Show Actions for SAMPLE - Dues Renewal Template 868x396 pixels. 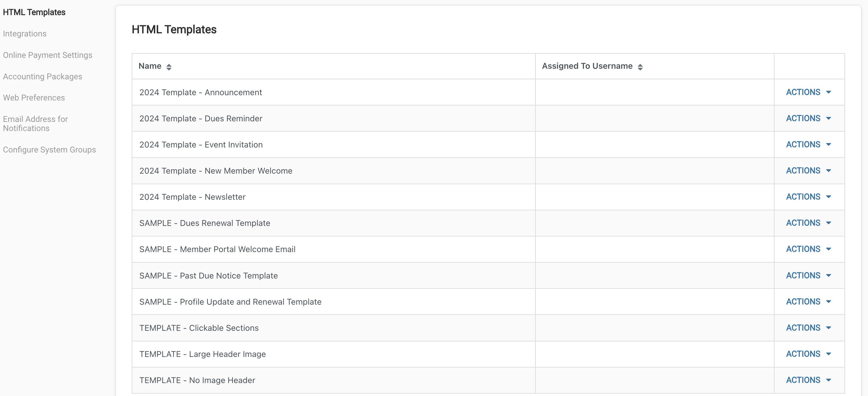808,223
